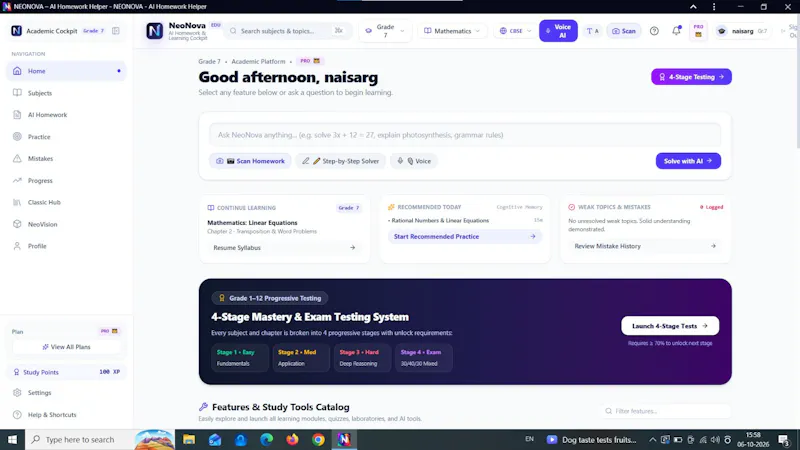800x450 pixels.
Task: Open Classic Hub from sidebar
Action: click(x=66, y=203)
